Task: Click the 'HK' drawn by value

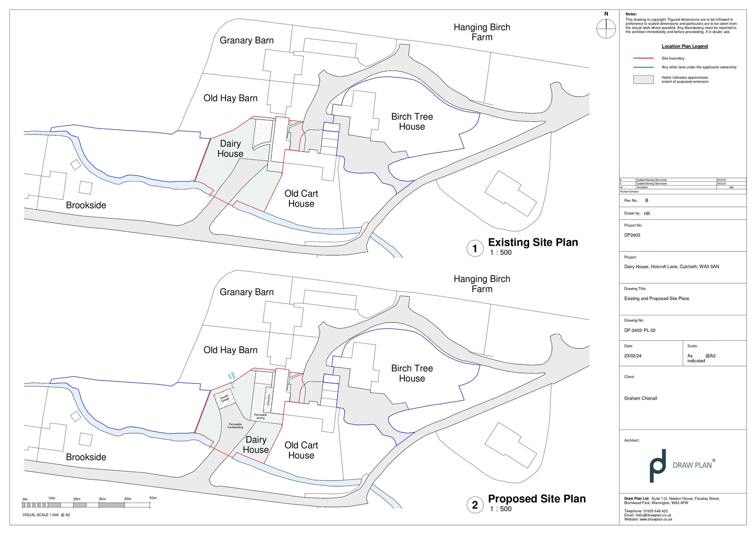Action: click(647, 214)
